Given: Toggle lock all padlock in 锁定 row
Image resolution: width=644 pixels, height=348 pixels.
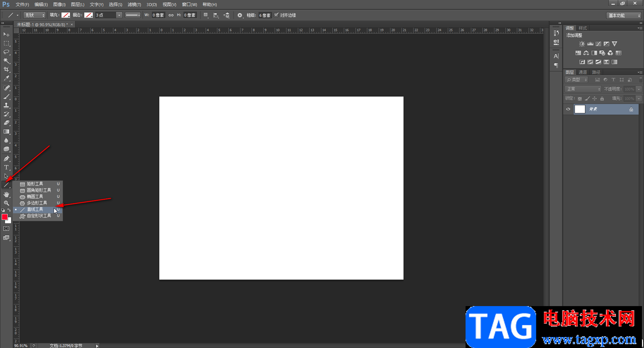Looking at the screenshot, I should [602, 99].
